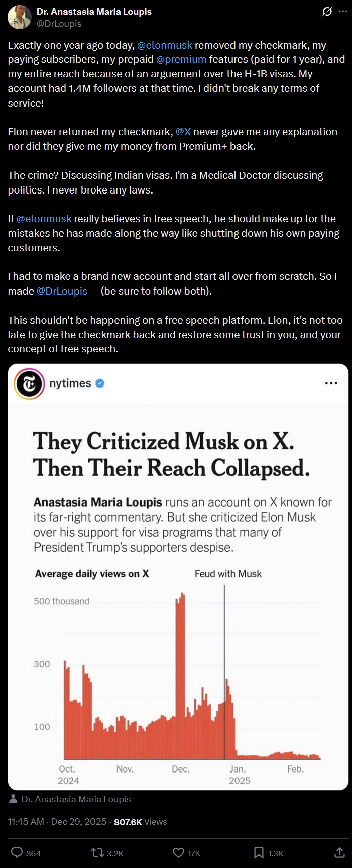Click the share post icon
Viewport: 352px width, 868px height.
[x=339, y=852]
